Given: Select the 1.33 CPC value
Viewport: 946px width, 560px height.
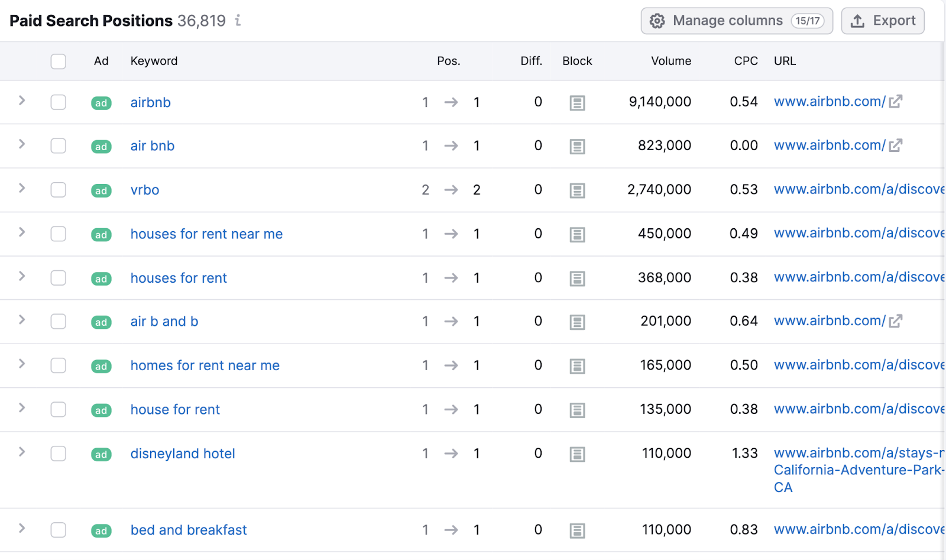Looking at the screenshot, I should coord(744,453).
